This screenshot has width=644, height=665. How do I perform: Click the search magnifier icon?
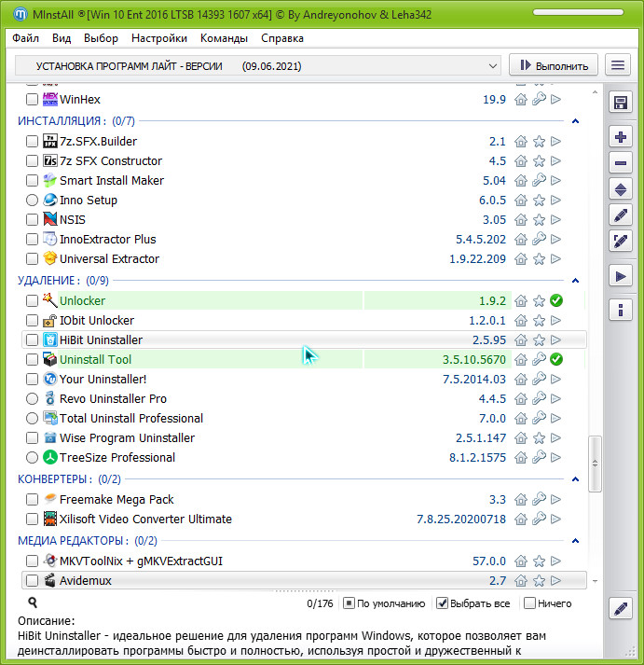[x=33, y=603]
